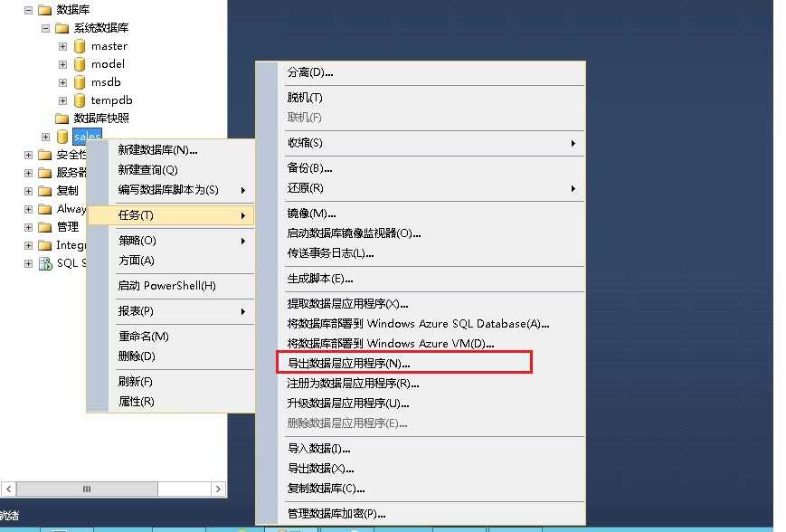786x532 pixels.
Task: Choose 启动数据库镜像监视器(O)...
Action: click(x=420, y=233)
